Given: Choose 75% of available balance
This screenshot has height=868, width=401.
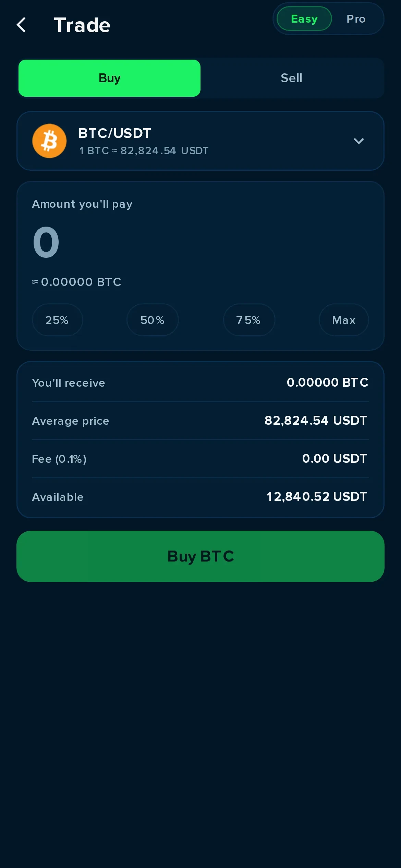Looking at the screenshot, I should pos(249,320).
